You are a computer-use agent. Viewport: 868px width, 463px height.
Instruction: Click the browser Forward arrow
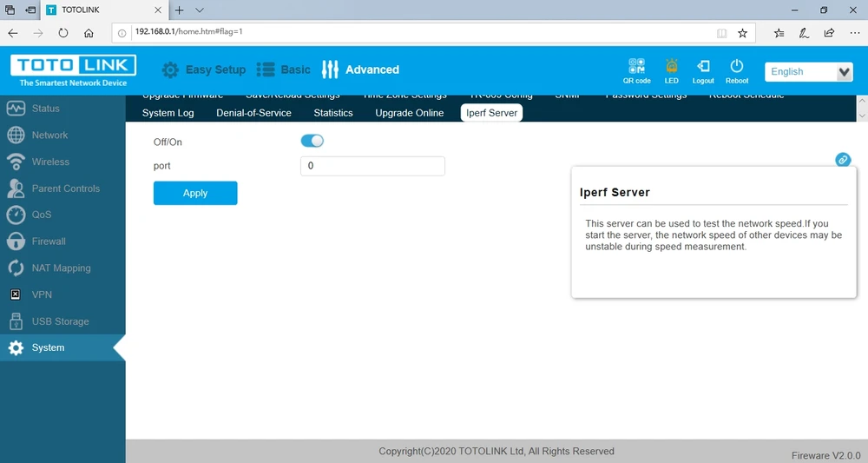[37, 33]
